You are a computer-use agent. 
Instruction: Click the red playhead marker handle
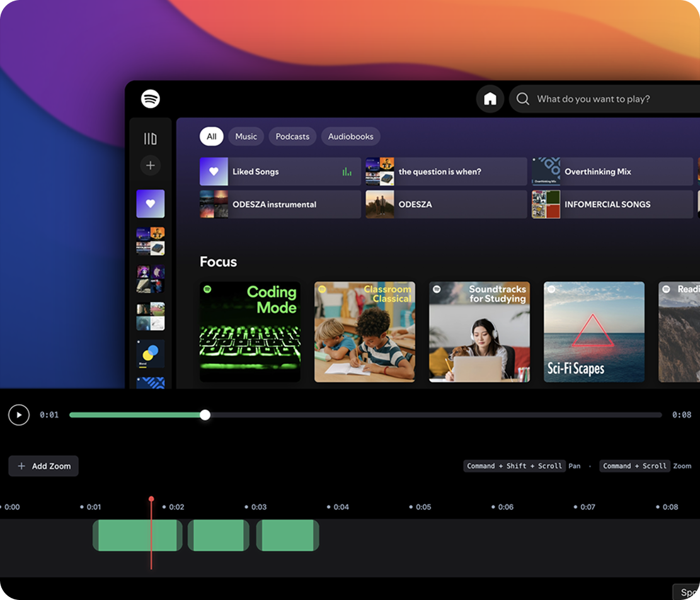[151, 499]
